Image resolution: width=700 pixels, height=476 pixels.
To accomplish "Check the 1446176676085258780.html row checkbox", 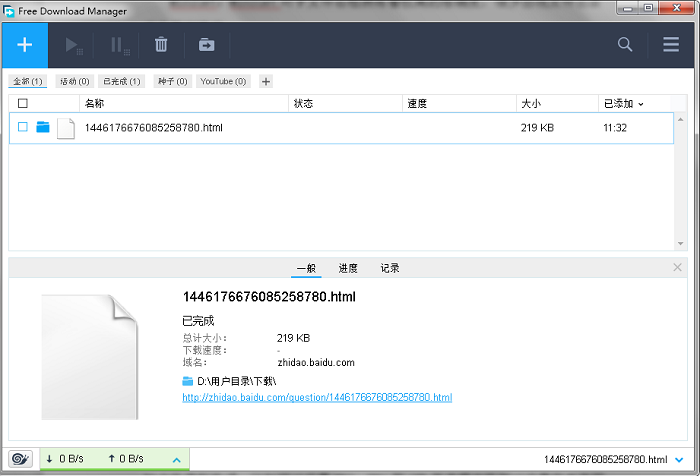I will pos(23,127).
